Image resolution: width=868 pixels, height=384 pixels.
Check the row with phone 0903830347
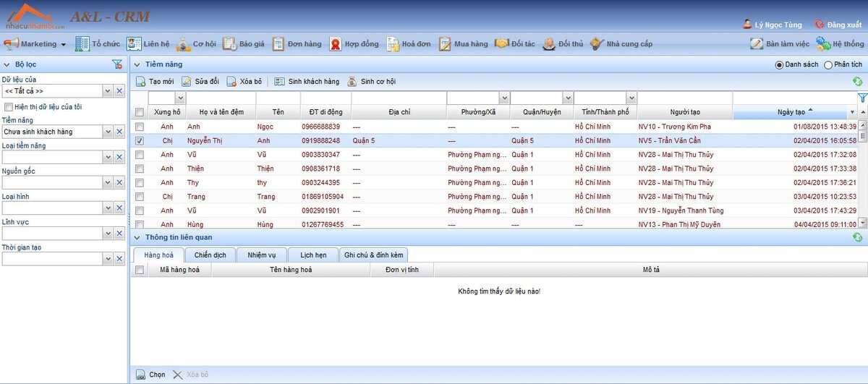tap(140, 155)
